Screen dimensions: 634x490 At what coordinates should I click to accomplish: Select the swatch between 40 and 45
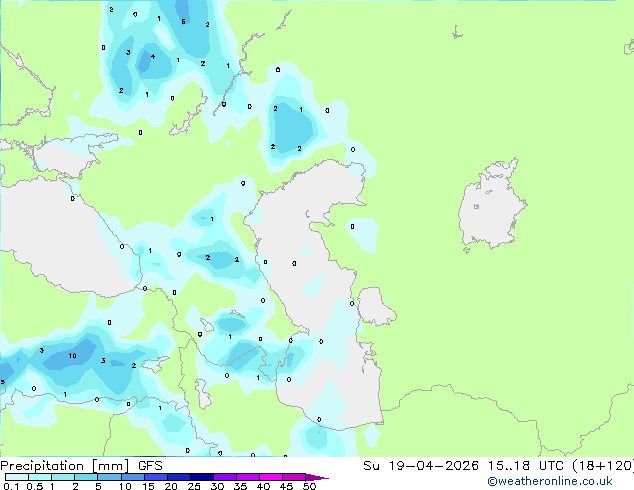pyautogui.click(x=271, y=477)
